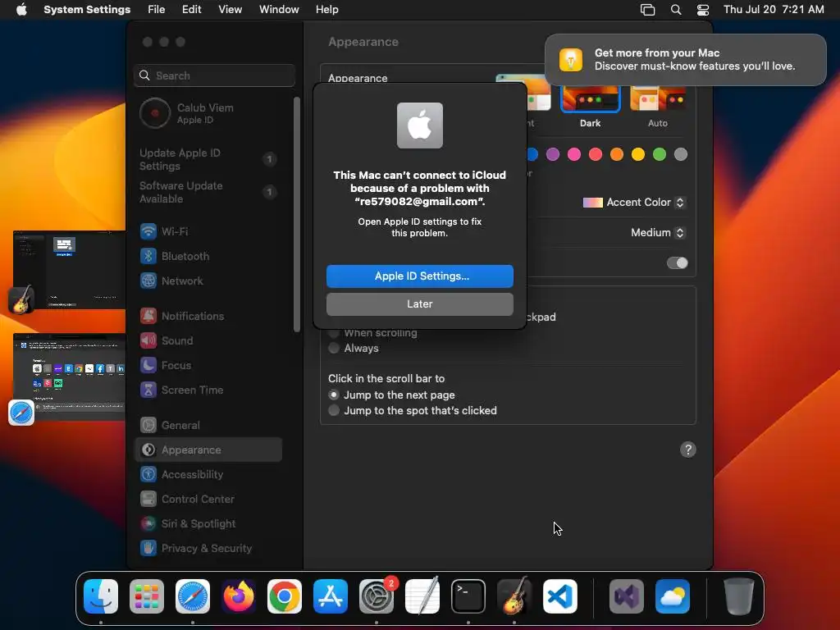Open the Medium size dropdown

[658, 232]
